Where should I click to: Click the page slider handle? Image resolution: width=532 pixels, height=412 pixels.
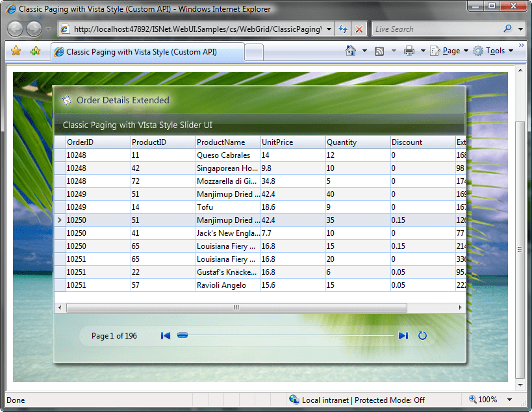(x=183, y=335)
